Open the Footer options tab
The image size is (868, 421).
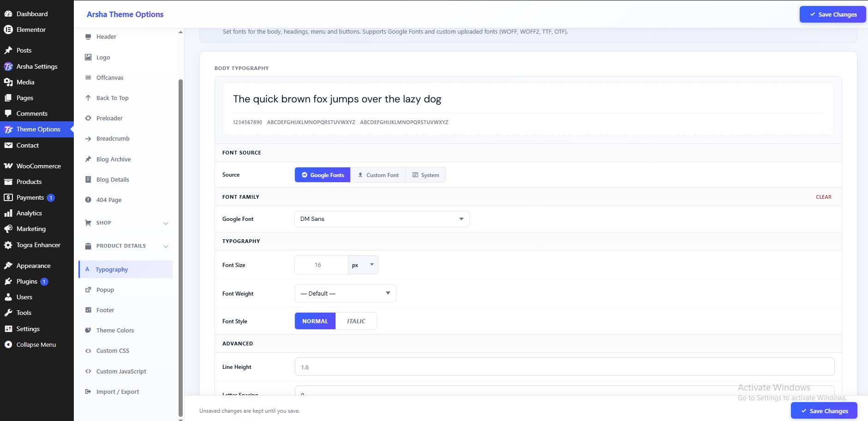click(x=126, y=310)
